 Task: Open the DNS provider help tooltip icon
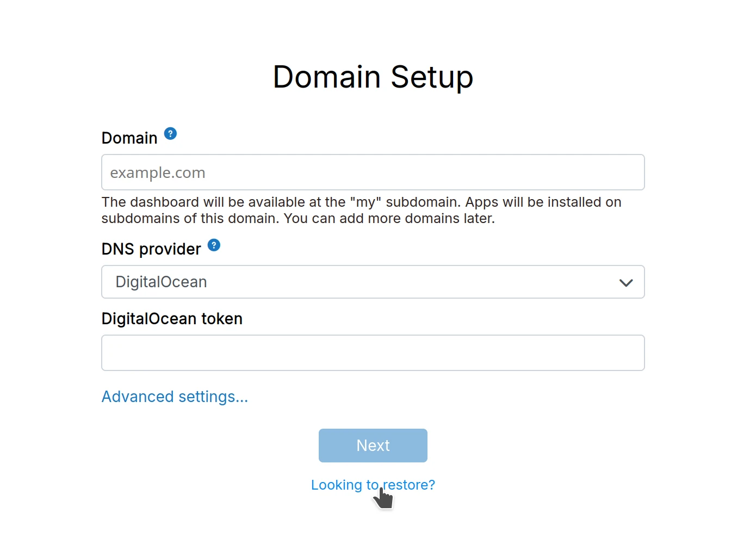[x=214, y=245]
